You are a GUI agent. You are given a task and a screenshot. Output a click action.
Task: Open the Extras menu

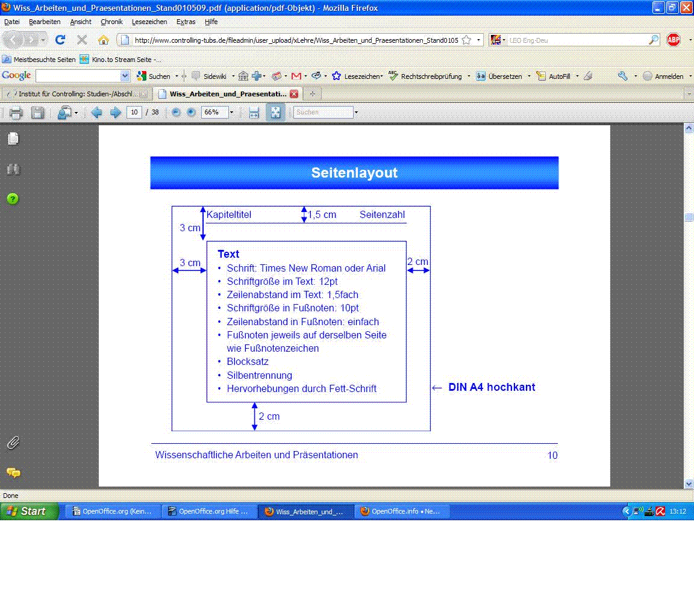186,22
